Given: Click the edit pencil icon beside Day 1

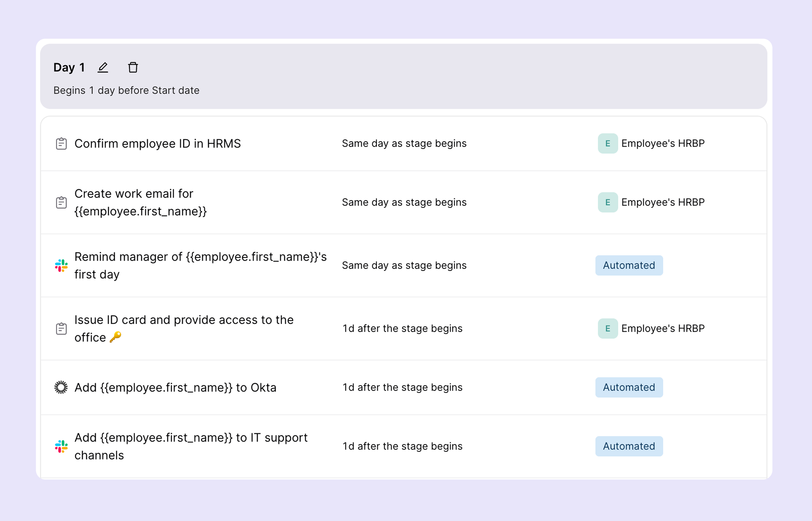Looking at the screenshot, I should [x=103, y=68].
